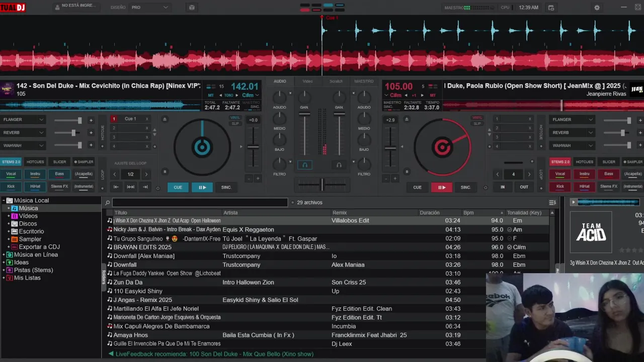Image resolution: width=644 pixels, height=362 pixels.
Task: Click loop in-out arrows icon on left deck
Action: coord(131,187)
